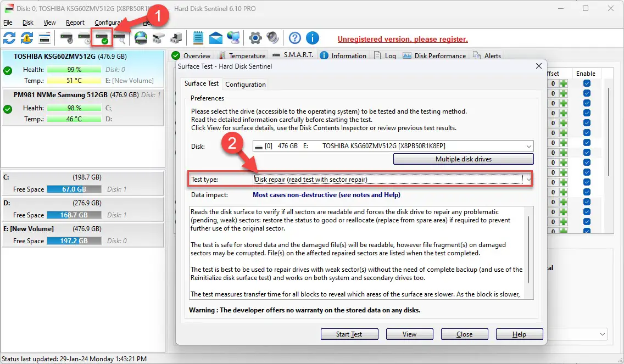Click the blue notepad report icon

pyautogui.click(x=198, y=38)
